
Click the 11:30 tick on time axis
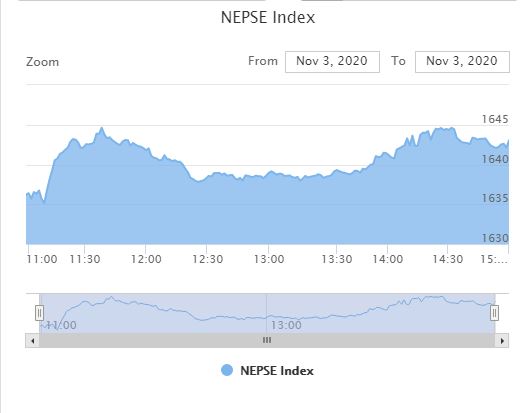[x=85, y=259]
